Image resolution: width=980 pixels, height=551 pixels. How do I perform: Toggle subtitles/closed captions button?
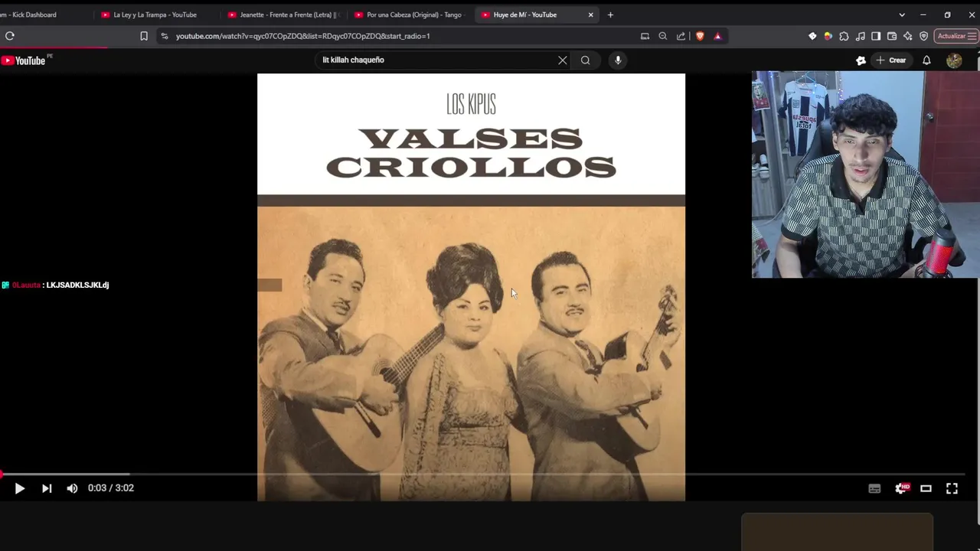click(x=874, y=488)
